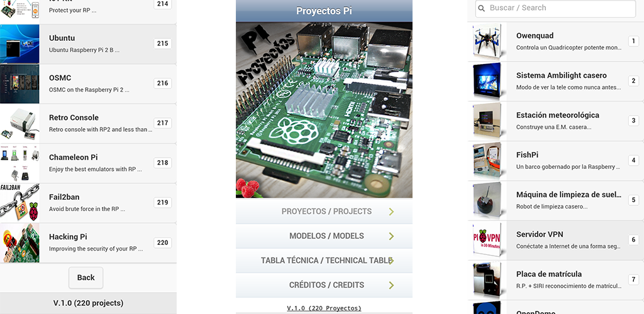Screen dimensions: 644x314
Task: Tap the FishPi thumbnail image
Action: click(x=487, y=161)
